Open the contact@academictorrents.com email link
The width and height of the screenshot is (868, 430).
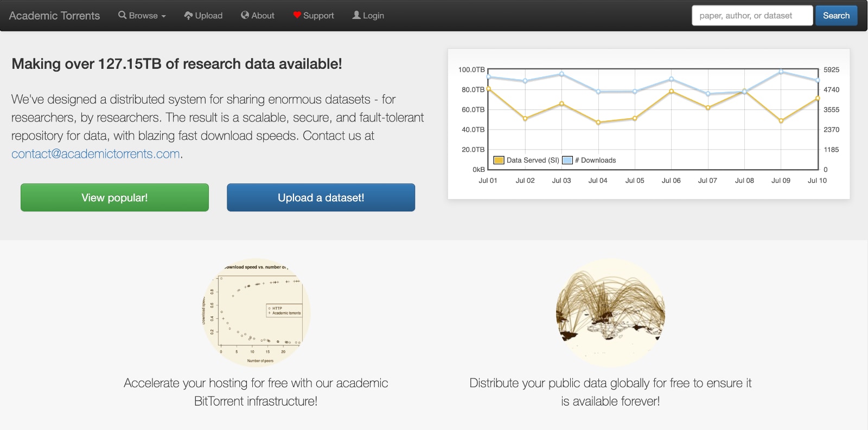(x=95, y=153)
